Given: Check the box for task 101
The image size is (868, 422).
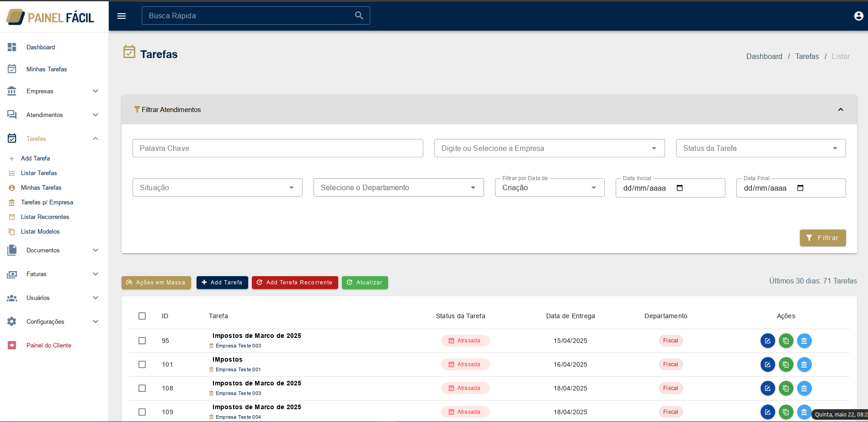Looking at the screenshot, I should 142,364.
